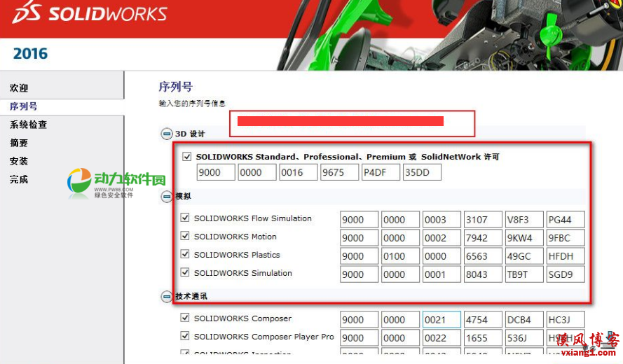This screenshot has height=364, width=623.
Task: Click the SOLIDWORKS Motion label
Action: coord(235,236)
